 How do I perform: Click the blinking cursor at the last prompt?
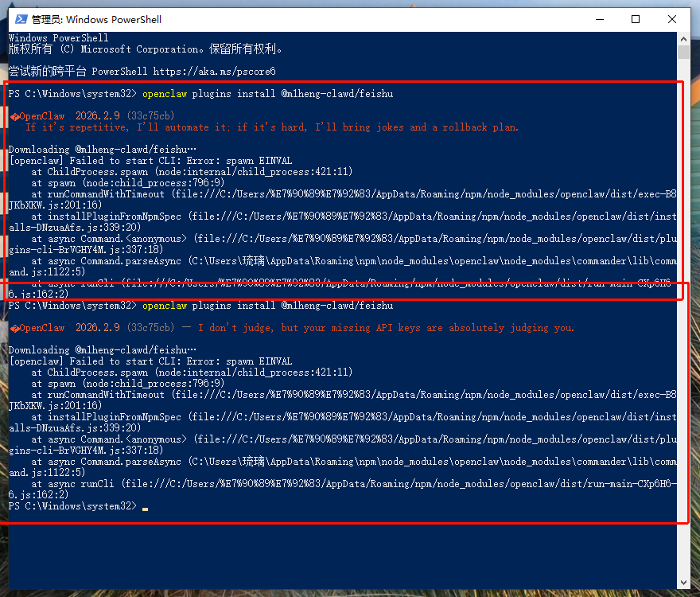(145, 507)
